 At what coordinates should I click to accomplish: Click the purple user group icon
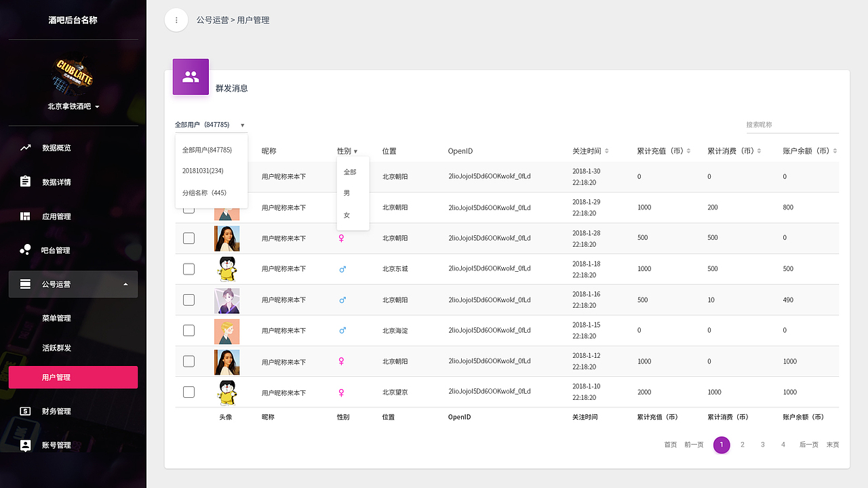[191, 77]
